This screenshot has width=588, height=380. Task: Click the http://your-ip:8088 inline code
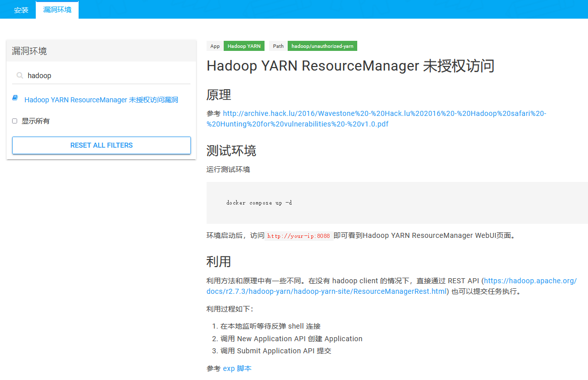coord(298,235)
